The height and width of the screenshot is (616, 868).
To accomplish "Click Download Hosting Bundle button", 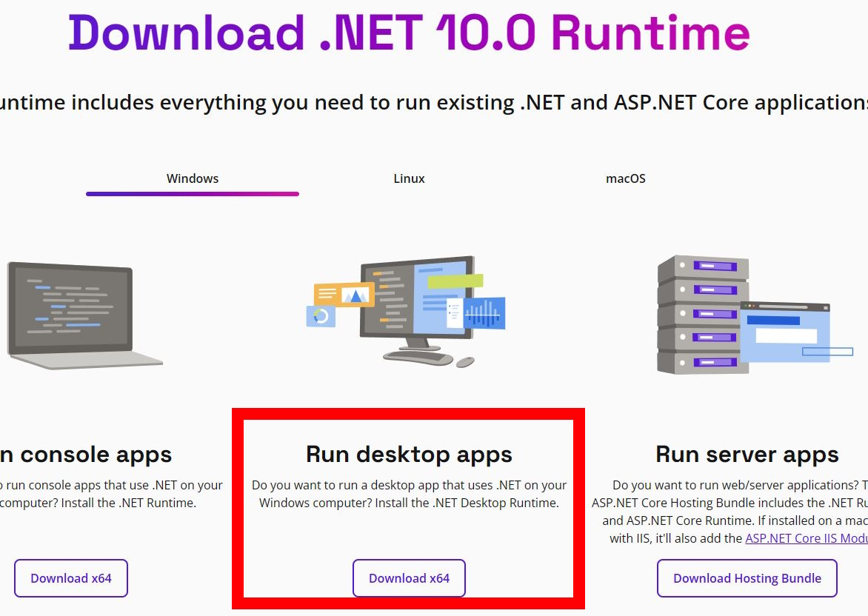I will pyautogui.click(x=747, y=578).
